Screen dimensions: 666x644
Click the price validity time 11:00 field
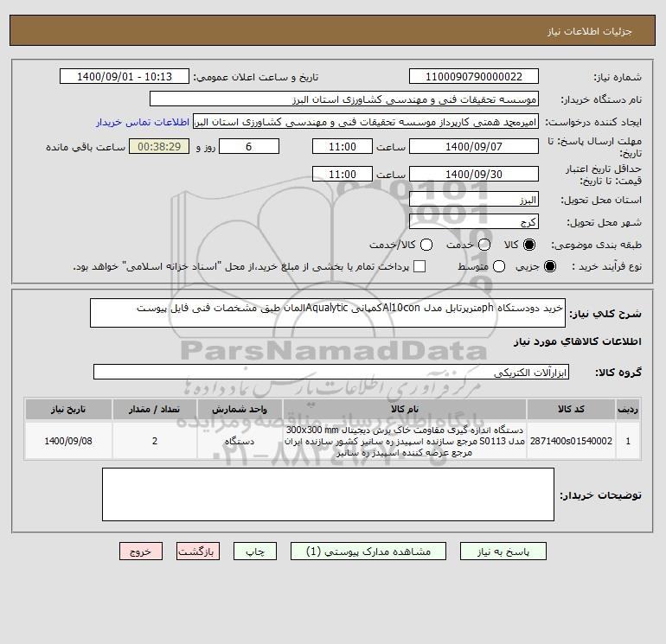click(x=343, y=174)
